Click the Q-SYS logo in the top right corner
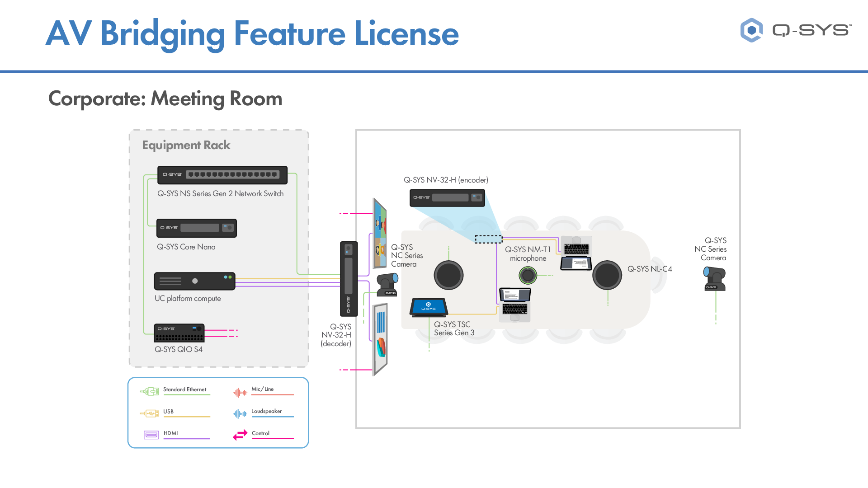This screenshot has width=868, height=488. coord(796,30)
